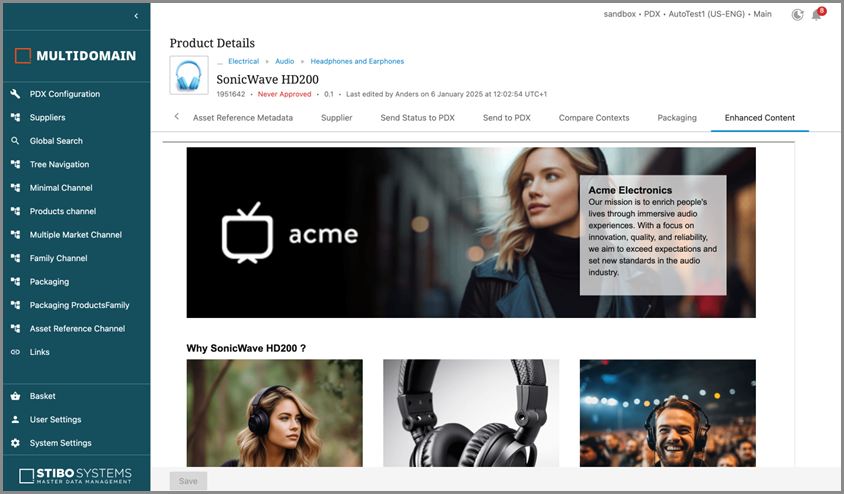Switch to the Supplier tab

click(x=336, y=117)
